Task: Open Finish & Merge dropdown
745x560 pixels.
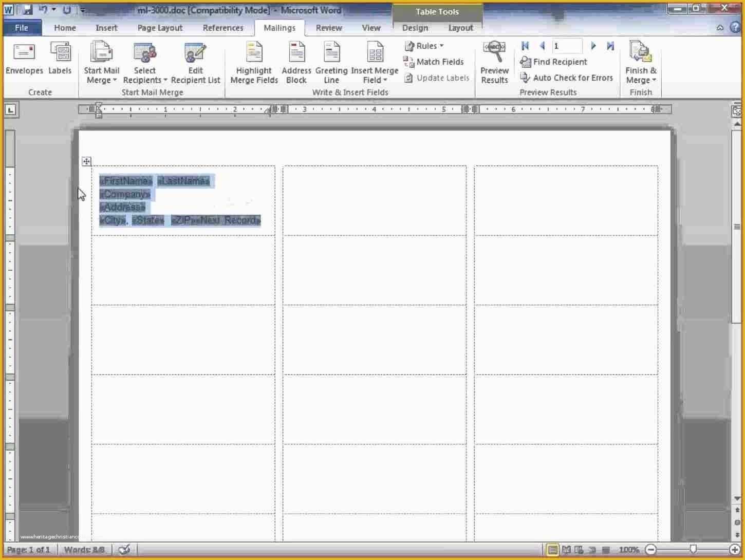Action: click(x=641, y=63)
